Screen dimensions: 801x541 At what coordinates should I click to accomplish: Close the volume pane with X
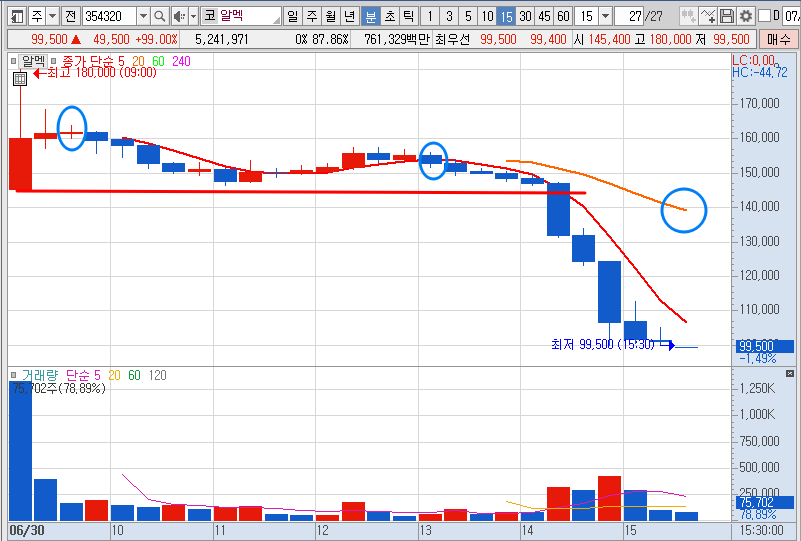(x=790, y=373)
